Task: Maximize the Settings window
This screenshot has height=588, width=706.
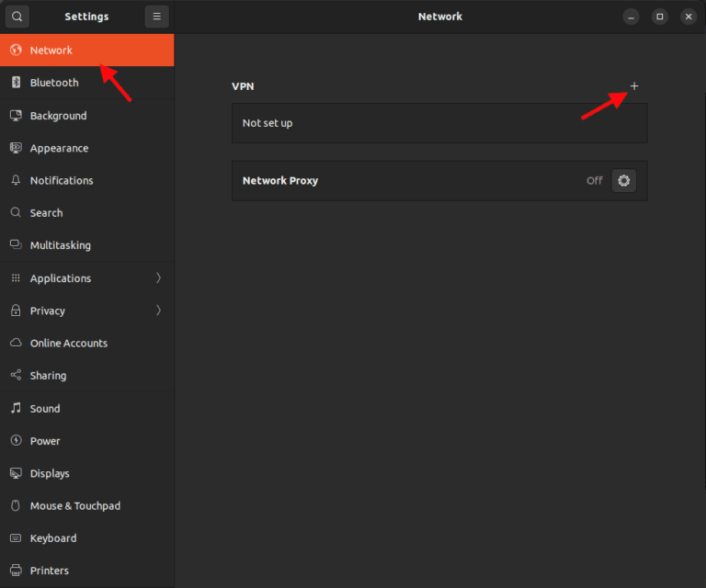Action: [x=659, y=17]
